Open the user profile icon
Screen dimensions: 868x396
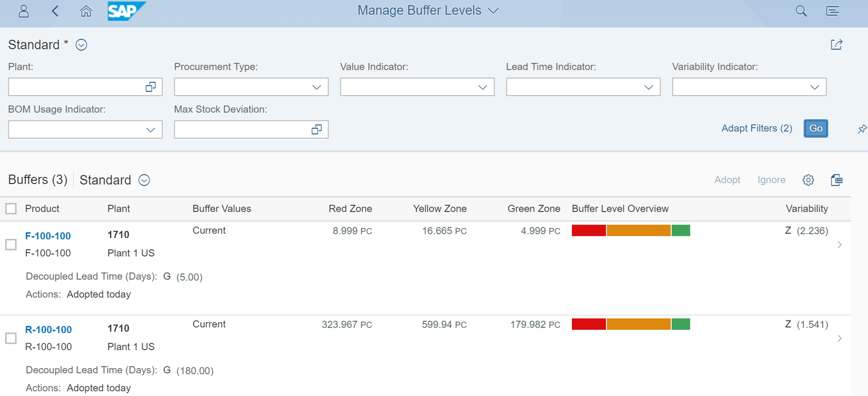(24, 11)
